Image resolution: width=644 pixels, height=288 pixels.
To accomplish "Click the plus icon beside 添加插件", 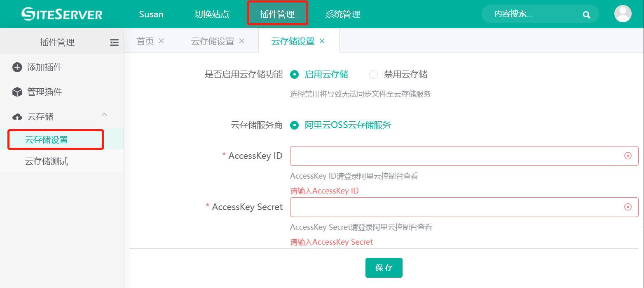I will tap(17, 67).
